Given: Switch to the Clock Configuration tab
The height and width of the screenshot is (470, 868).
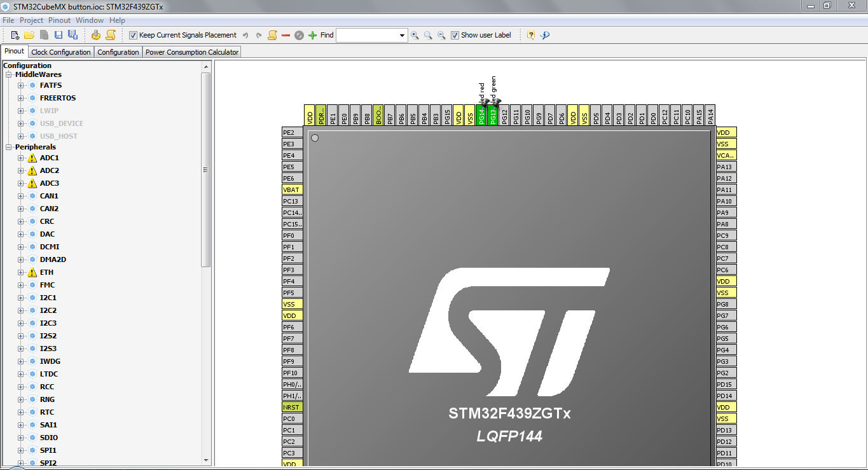Looking at the screenshot, I should click(61, 52).
